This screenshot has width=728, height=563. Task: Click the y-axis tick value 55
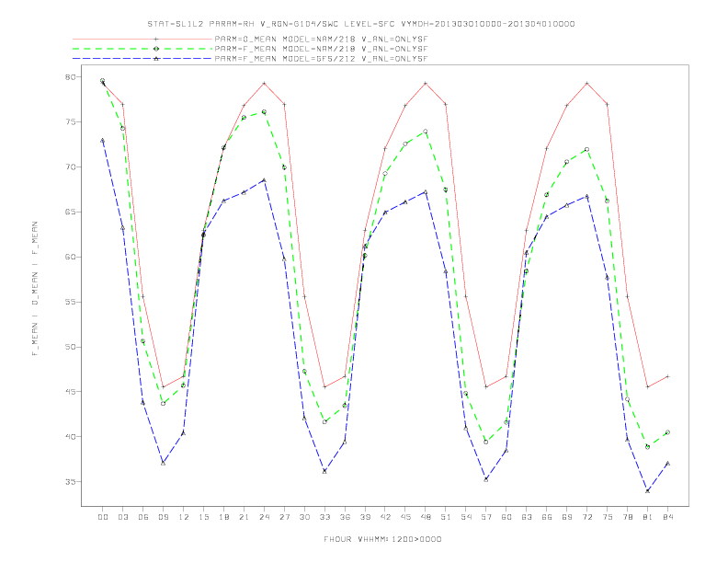pyautogui.click(x=71, y=302)
